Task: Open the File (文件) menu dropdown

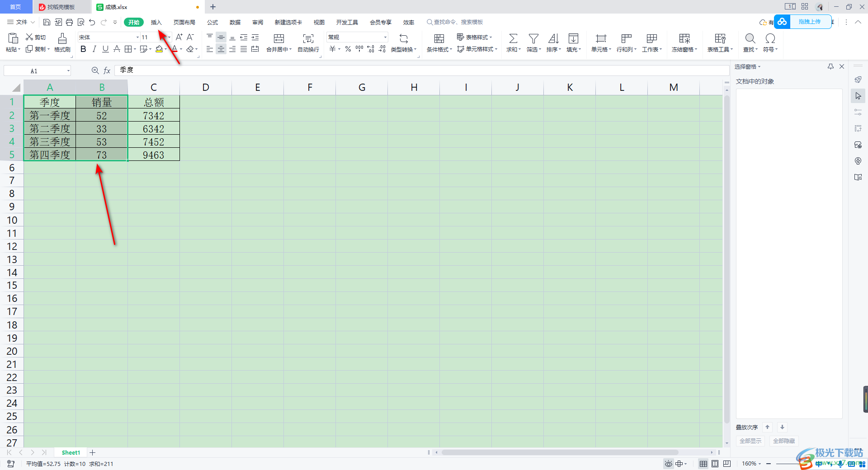Action: click(21, 22)
